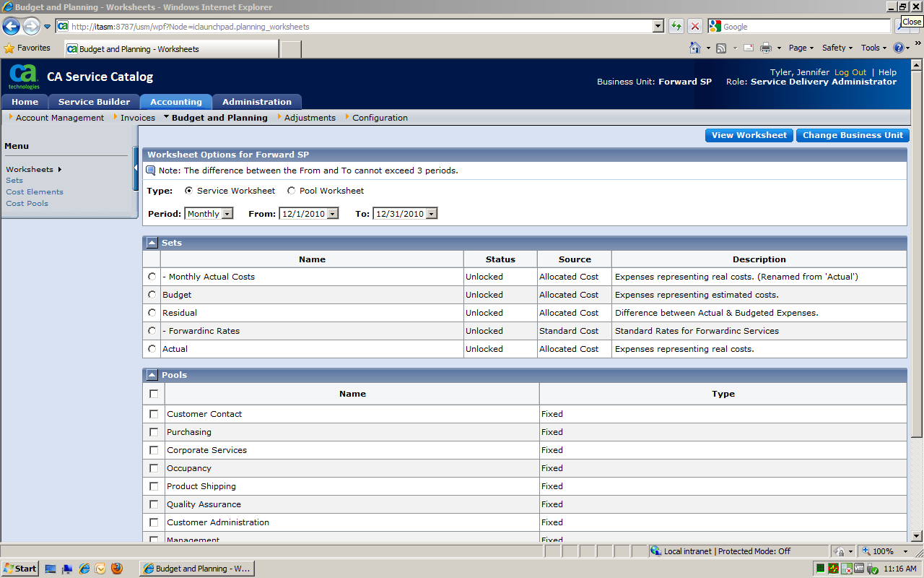Switch to the Service Builder tab

[x=95, y=102]
